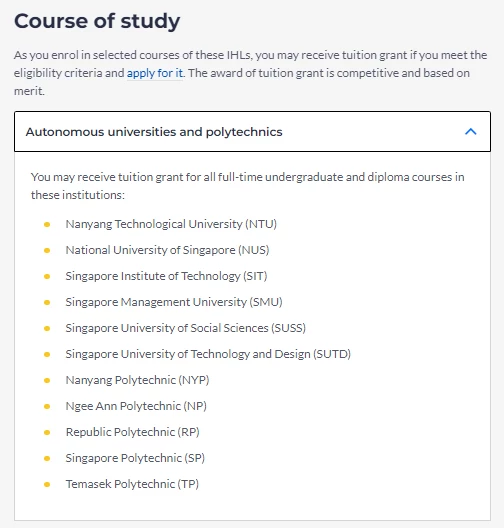Select Singapore University of Social Sciences (SUSS)
The width and height of the screenshot is (504, 528).
(186, 328)
